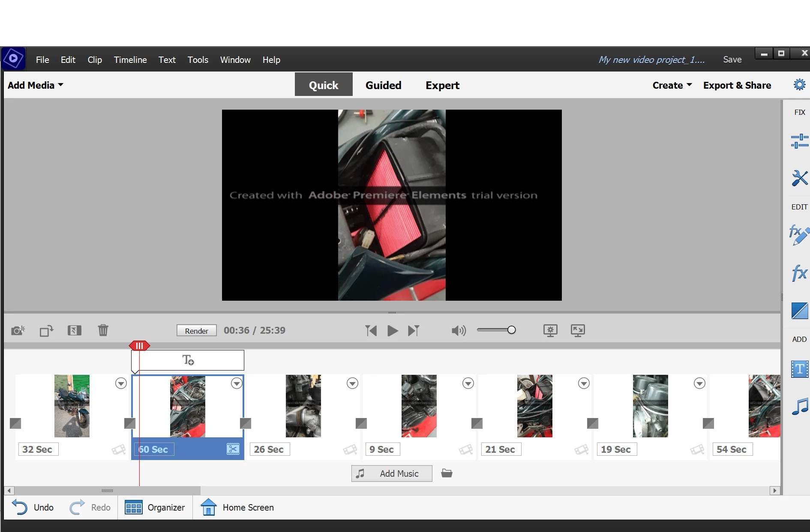Click the render settings monitor icon

pos(550,330)
